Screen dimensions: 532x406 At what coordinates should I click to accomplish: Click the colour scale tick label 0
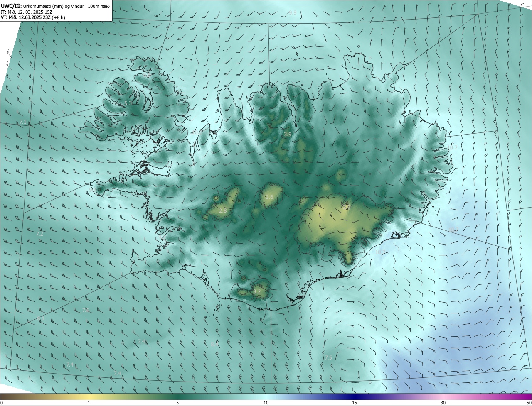pos(2,403)
